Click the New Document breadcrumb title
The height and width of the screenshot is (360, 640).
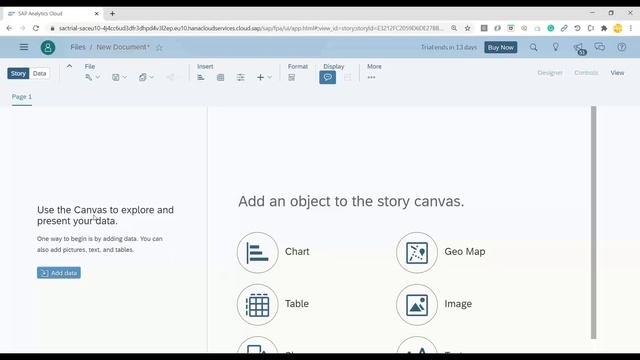coord(123,47)
